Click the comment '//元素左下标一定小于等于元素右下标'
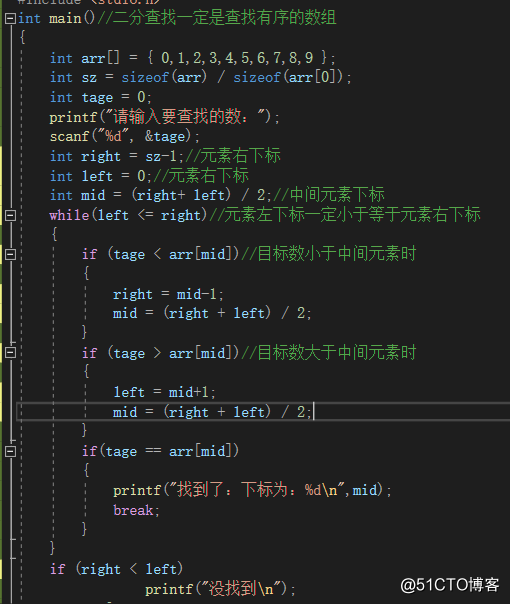This screenshot has width=510, height=604. coord(345,215)
